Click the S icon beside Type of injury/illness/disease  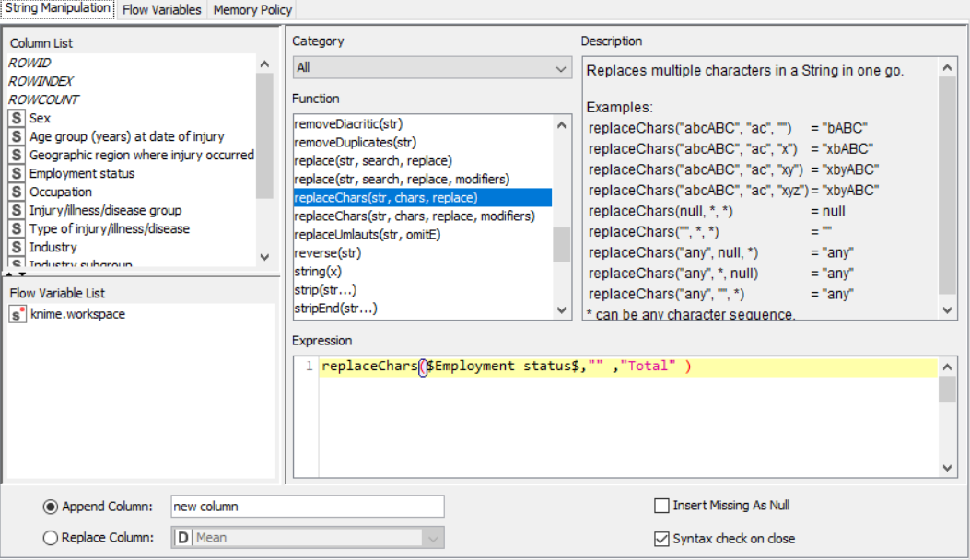[x=16, y=229]
